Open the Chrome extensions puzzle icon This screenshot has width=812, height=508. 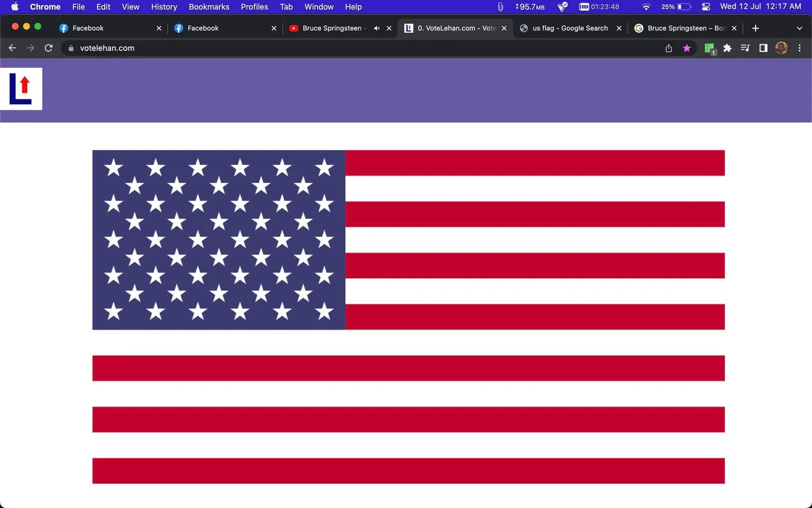click(727, 48)
